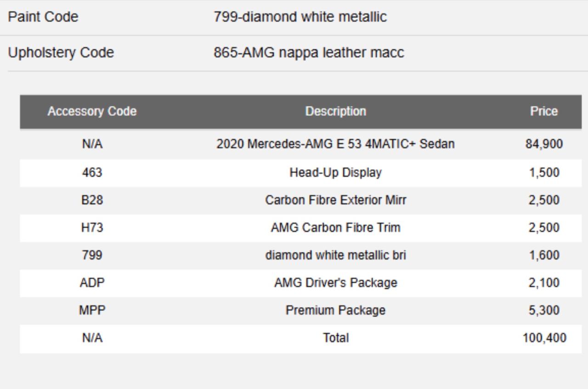
Task: Click the AMG Carbon Fibre Trim description
Action: [335, 228]
